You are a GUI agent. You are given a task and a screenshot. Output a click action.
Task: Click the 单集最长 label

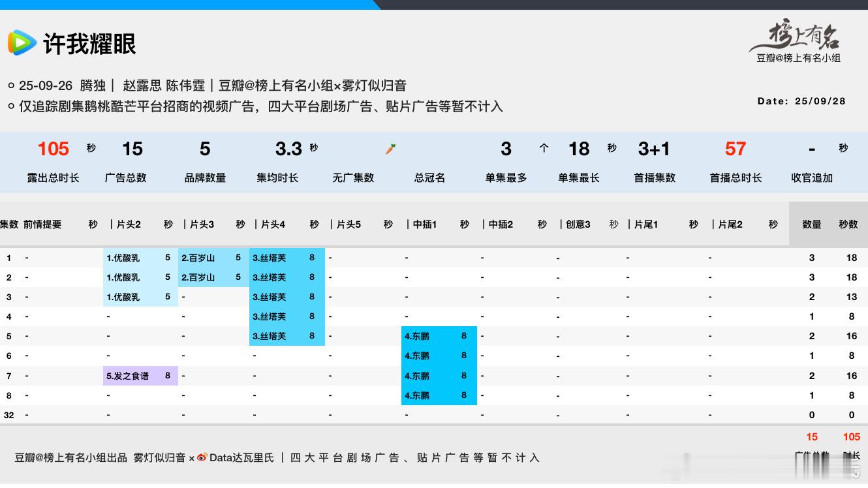tap(579, 177)
